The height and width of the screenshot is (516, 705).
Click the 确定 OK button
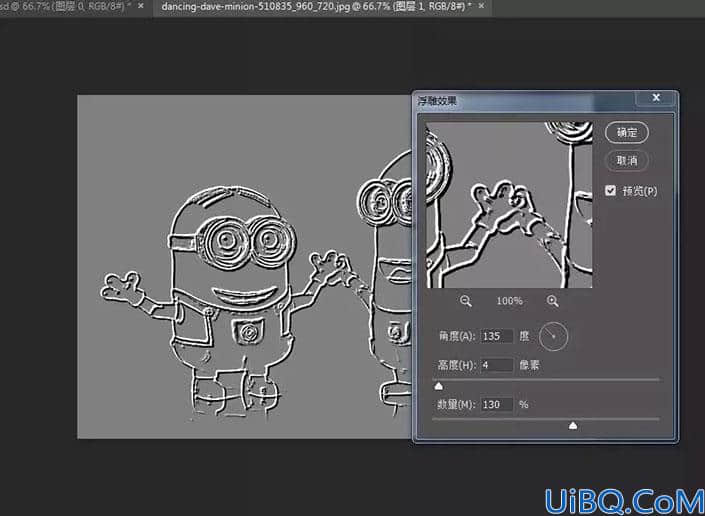tap(627, 133)
